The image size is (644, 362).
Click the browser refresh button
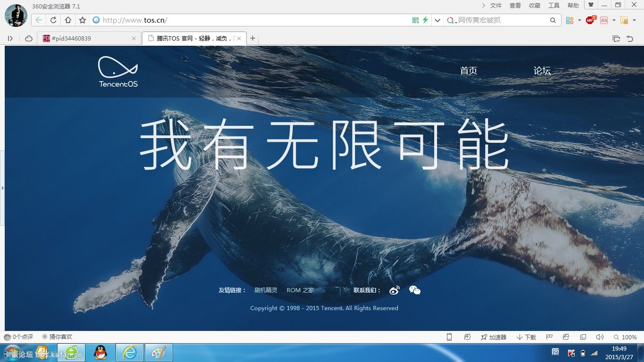53,20
